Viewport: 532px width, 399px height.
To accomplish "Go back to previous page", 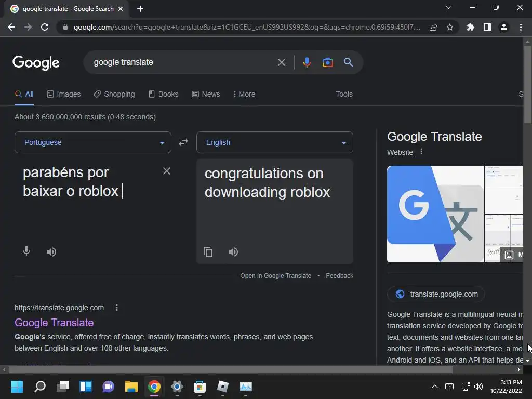I will 11,27.
